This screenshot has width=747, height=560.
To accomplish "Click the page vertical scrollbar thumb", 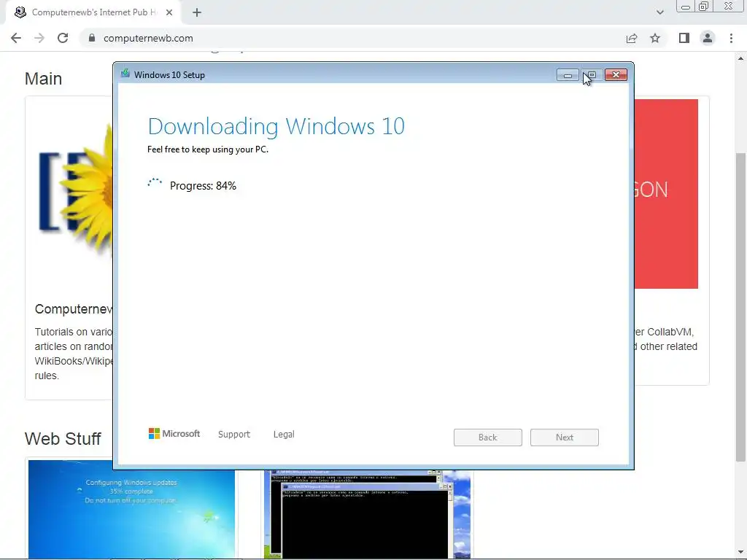I will pos(740,307).
